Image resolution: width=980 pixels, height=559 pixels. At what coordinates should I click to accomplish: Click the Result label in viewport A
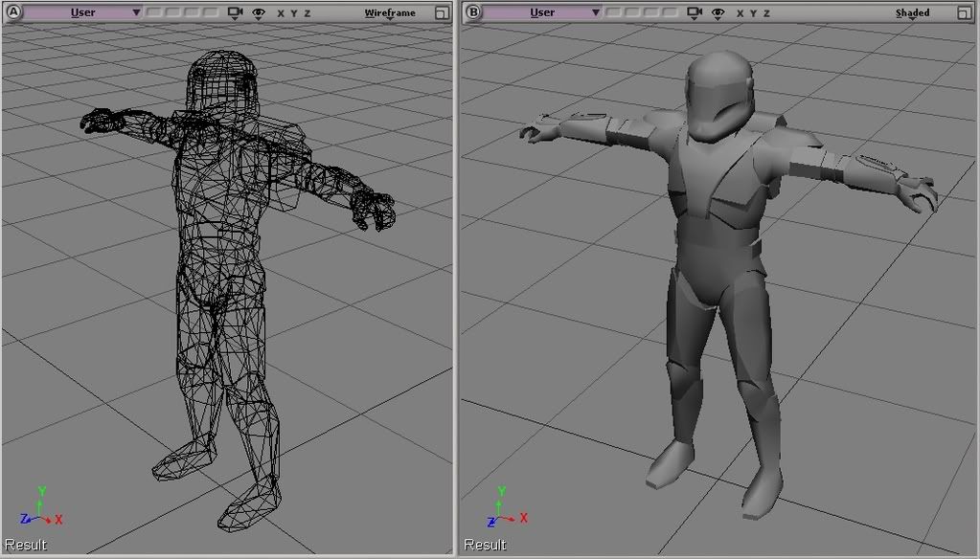pyautogui.click(x=26, y=545)
